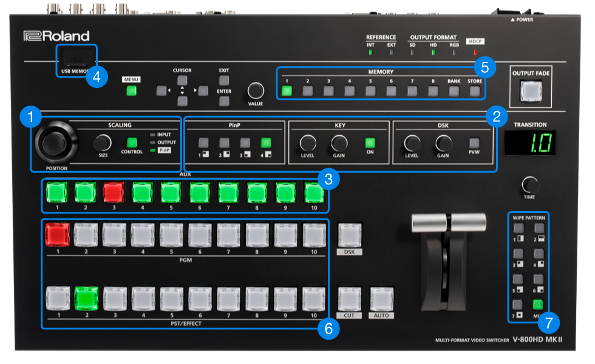Image resolution: width=595 pixels, height=364 pixels.
Task: Select MEMORY button 8
Action: coord(433,91)
